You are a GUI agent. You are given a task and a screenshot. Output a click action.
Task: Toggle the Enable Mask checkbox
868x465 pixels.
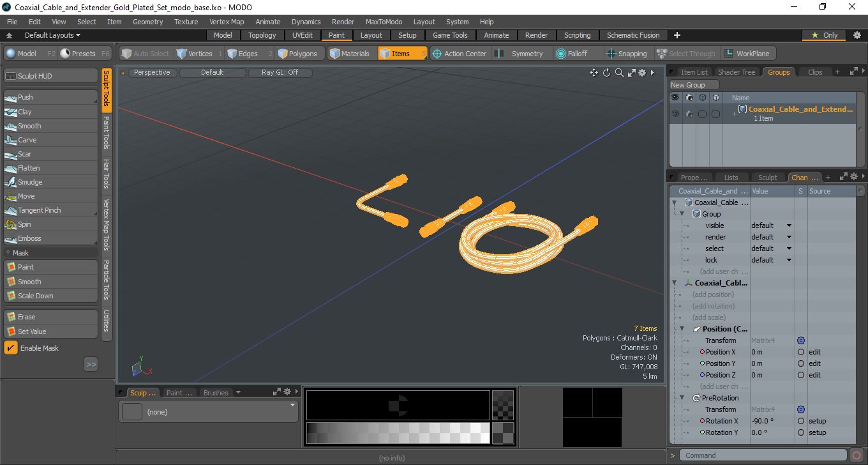click(11, 348)
